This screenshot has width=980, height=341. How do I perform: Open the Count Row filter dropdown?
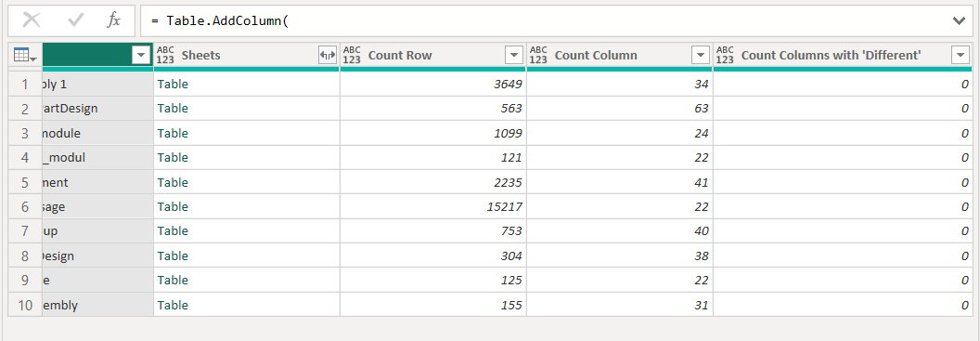514,56
